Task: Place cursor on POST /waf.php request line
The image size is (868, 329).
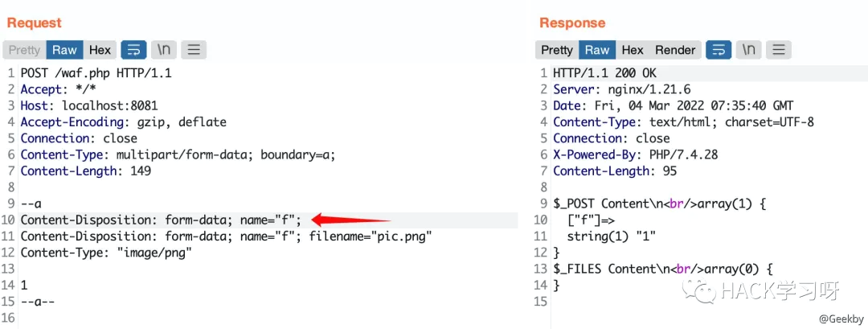Action: tap(96, 73)
